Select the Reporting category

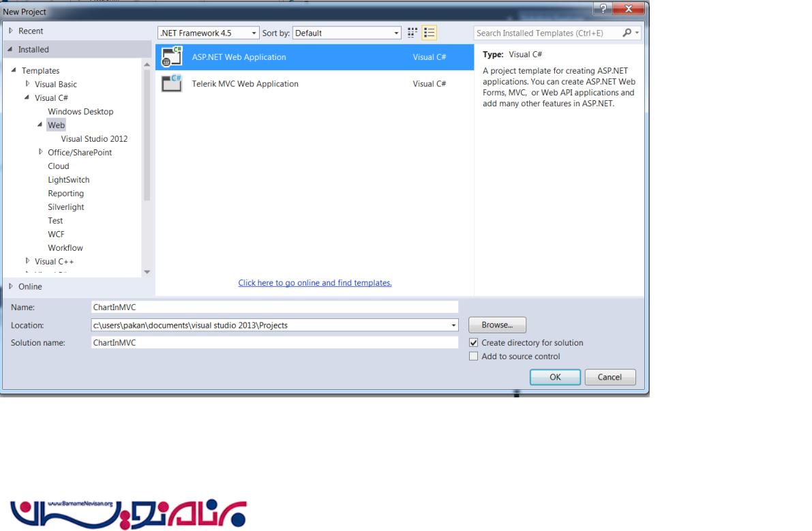tap(65, 193)
